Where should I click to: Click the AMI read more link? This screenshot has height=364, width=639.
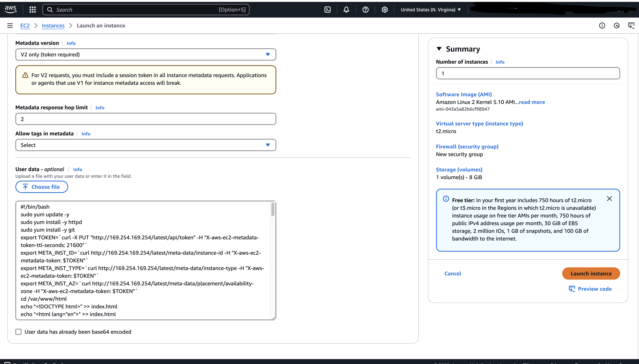point(532,102)
